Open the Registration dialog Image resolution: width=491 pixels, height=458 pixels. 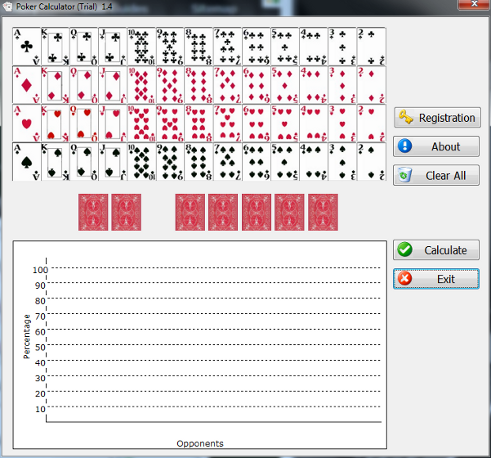pyautogui.click(x=437, y=118)
